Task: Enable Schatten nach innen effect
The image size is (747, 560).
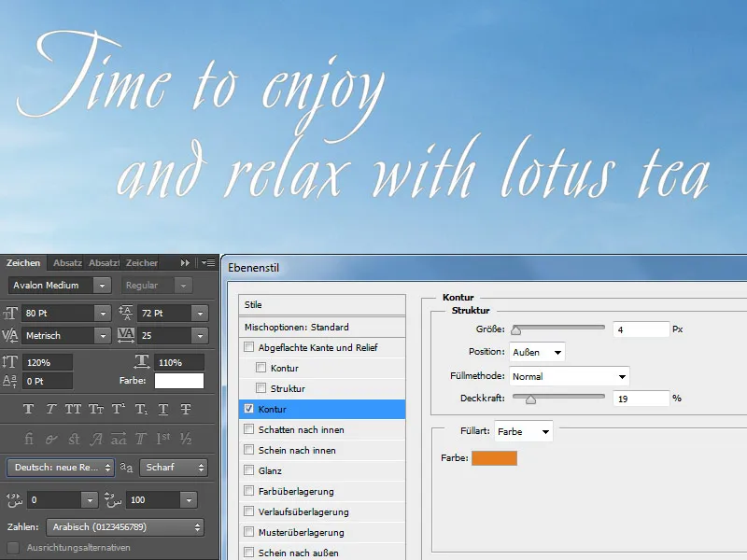Action: click(248, 429)
